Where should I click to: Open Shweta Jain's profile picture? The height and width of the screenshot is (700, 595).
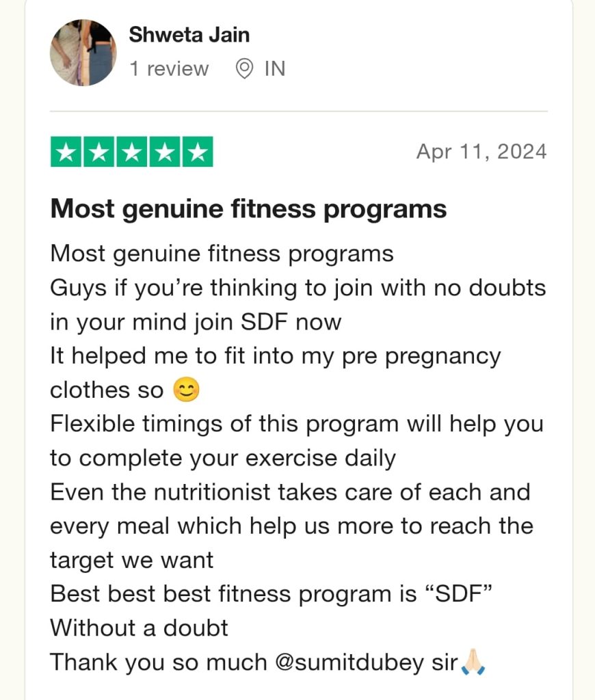pos(83,53)
